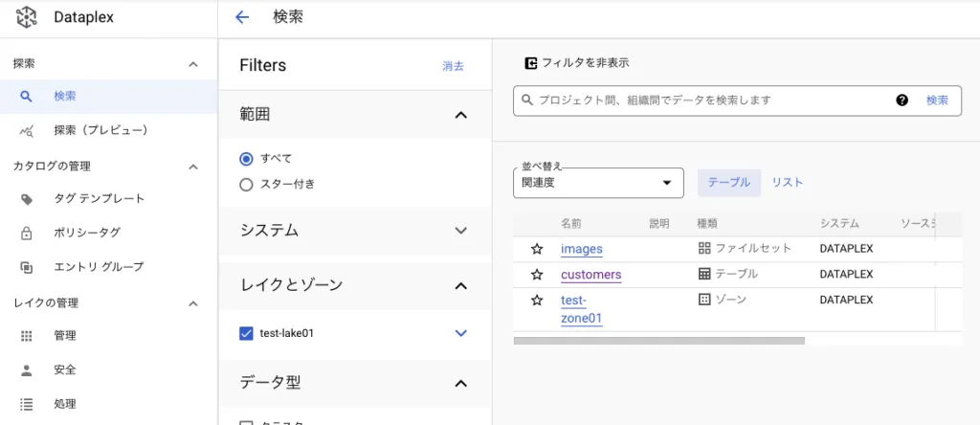Image resolution: width=980 pixels, height=425 pixels.
Task: Click the テーブル type icon in customers row
Action: click(704, 274)
